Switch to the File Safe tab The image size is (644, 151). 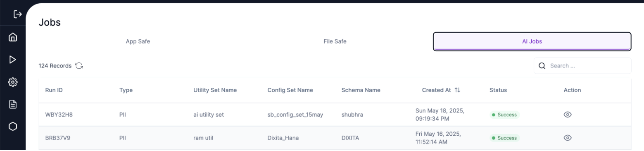[335, 41]
